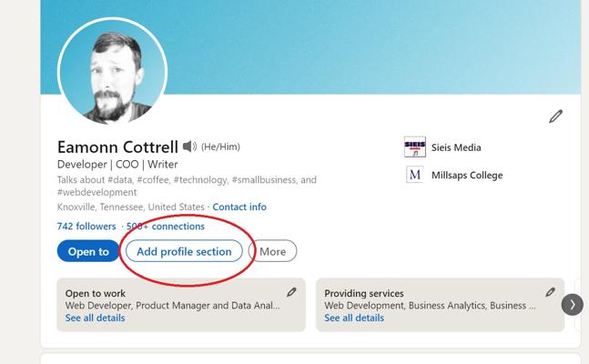This screenshot has height=364, width=589.
Task: Expand "Add profile section" options
Action: point(184,252)
